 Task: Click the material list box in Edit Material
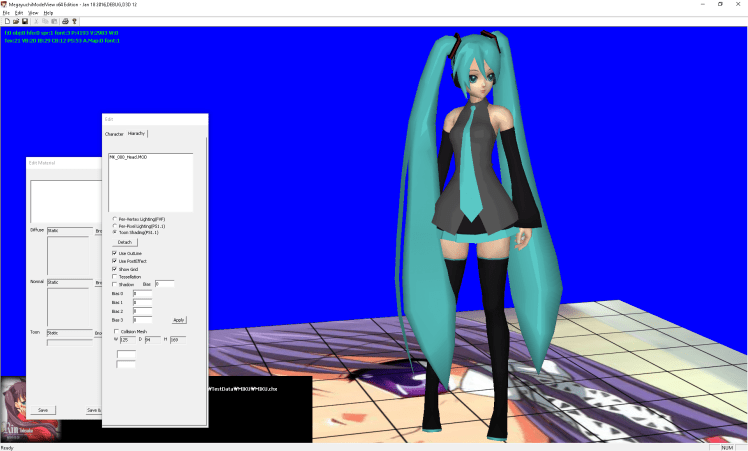tap(66, 202)
